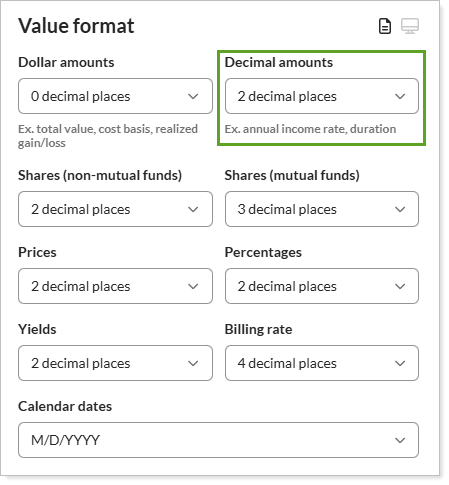Click the Value format heading
The image size is (449, 485).
pyautogui.click(x=76, y=26)
